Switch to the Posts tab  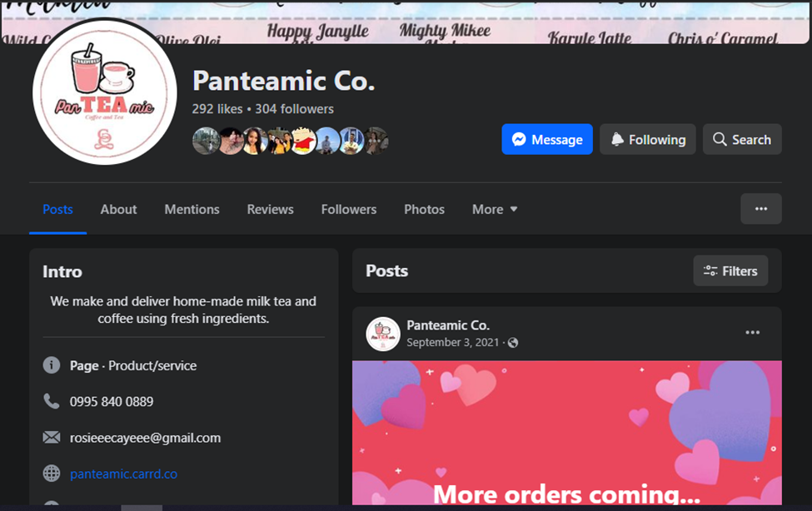pyautogui.click(x=57, y=209)
